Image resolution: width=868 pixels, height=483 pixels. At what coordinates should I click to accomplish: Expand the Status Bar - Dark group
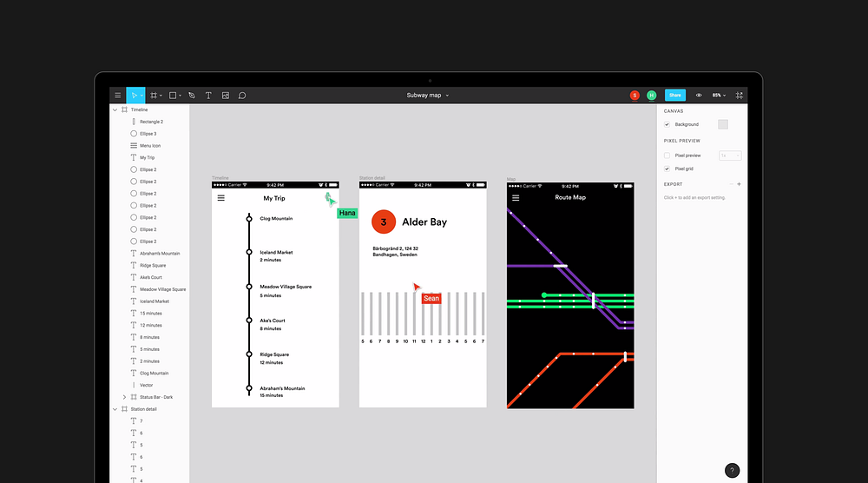124,397
